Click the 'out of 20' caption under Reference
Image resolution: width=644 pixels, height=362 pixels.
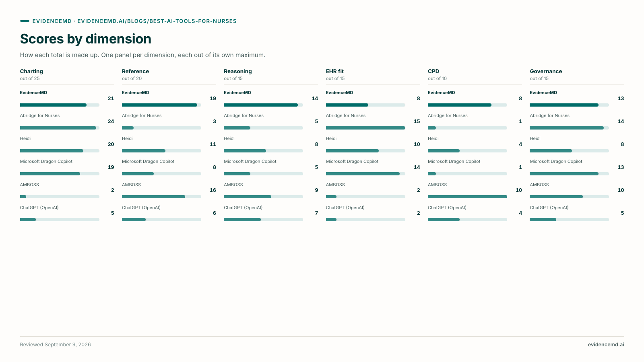pos(132,78)
